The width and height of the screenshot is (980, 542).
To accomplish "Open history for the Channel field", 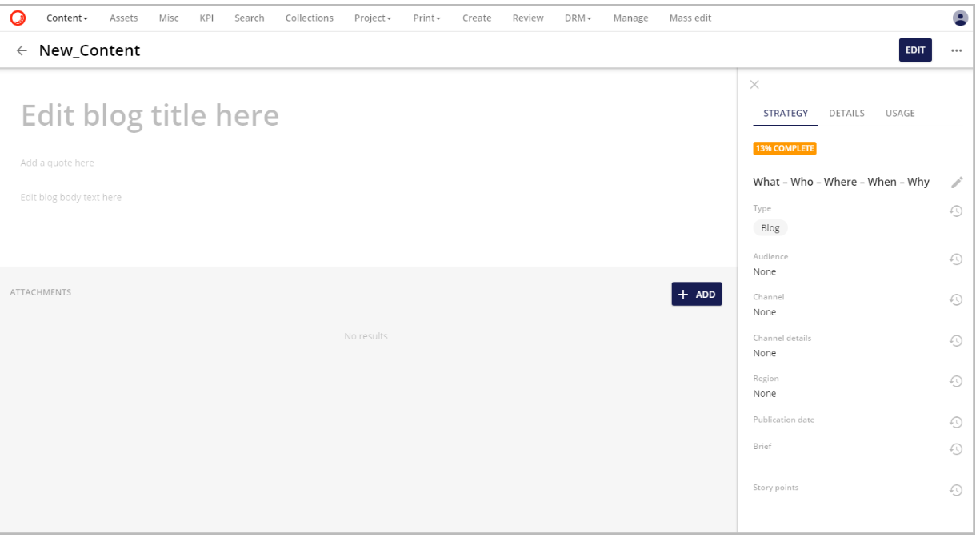I will click(955, 299).
